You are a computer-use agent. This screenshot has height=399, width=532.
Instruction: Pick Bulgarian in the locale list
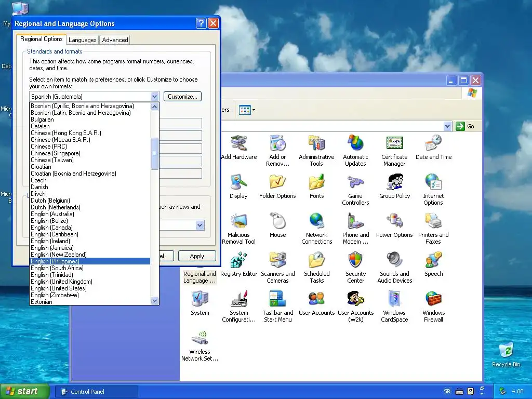(90, 119)
